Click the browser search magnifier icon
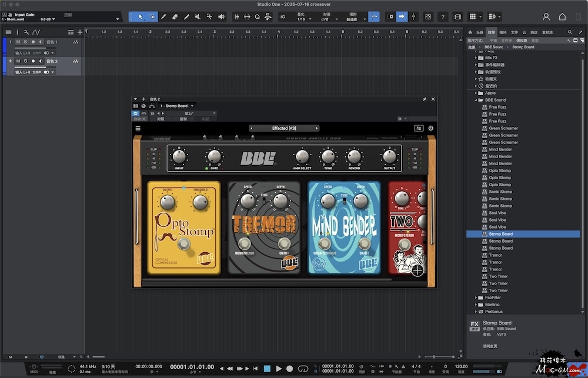Image resolution: width=588 pixels, height=378 pixels. click(x=570, y=32)
